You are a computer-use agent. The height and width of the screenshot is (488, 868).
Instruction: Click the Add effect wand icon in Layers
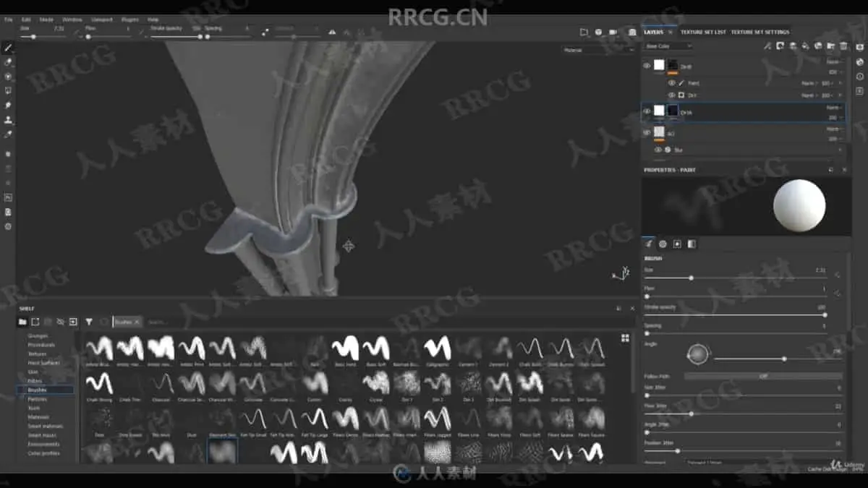tap(767, 46)
